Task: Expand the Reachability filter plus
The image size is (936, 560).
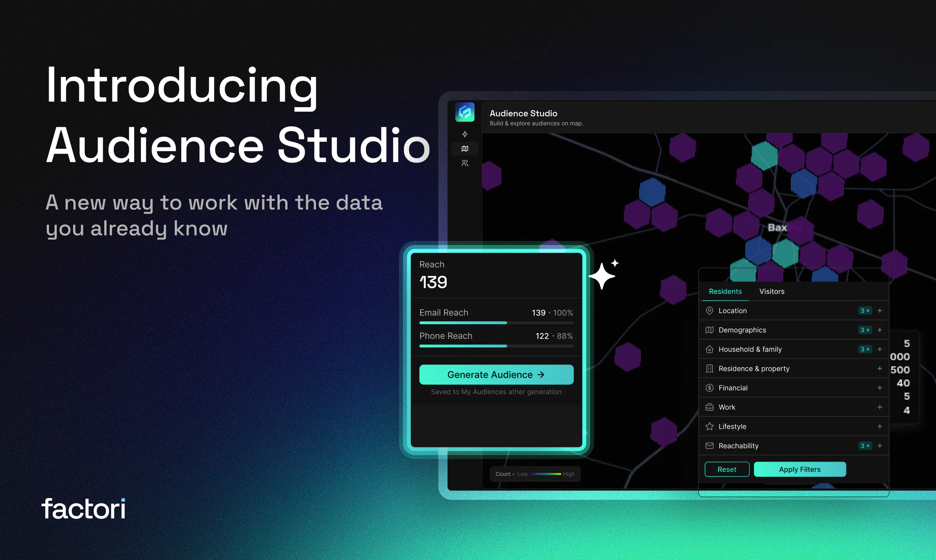Action: (879, 446)
